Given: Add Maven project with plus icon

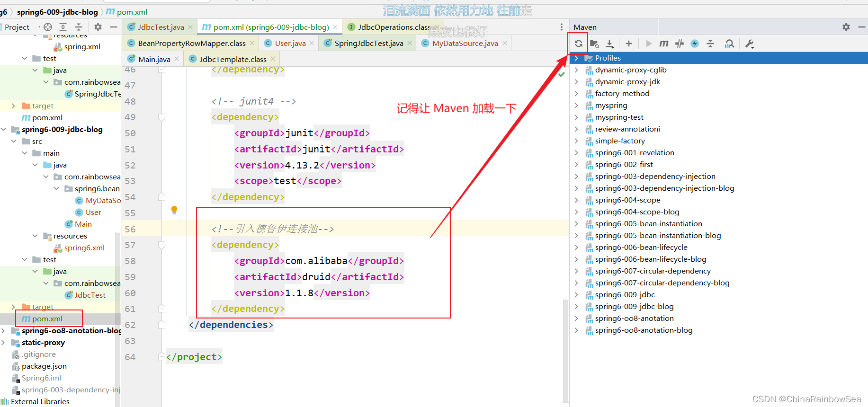Looking at the screenshot, I should (629, 44).
